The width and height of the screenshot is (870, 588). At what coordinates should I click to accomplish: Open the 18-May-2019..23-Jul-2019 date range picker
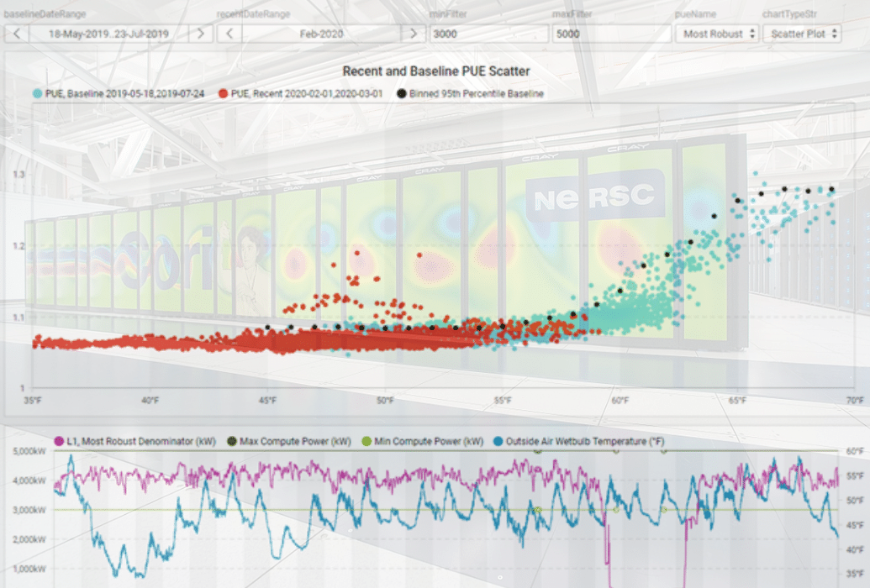pos(108,34)
